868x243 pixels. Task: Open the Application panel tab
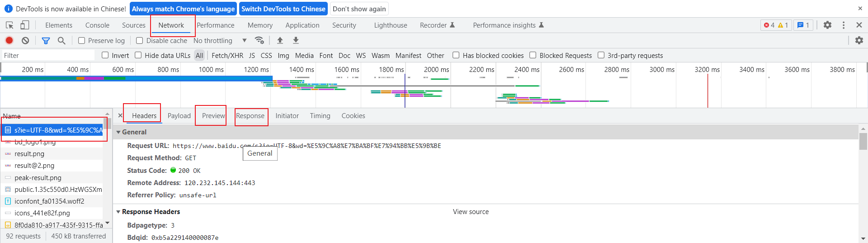pos(302,25)
